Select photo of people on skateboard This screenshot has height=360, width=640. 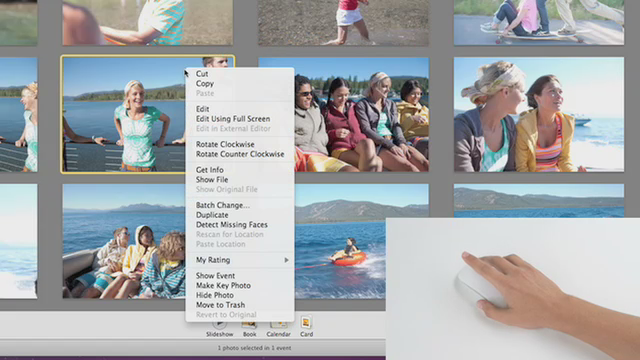pyautogui.click(x=539, y=22)
